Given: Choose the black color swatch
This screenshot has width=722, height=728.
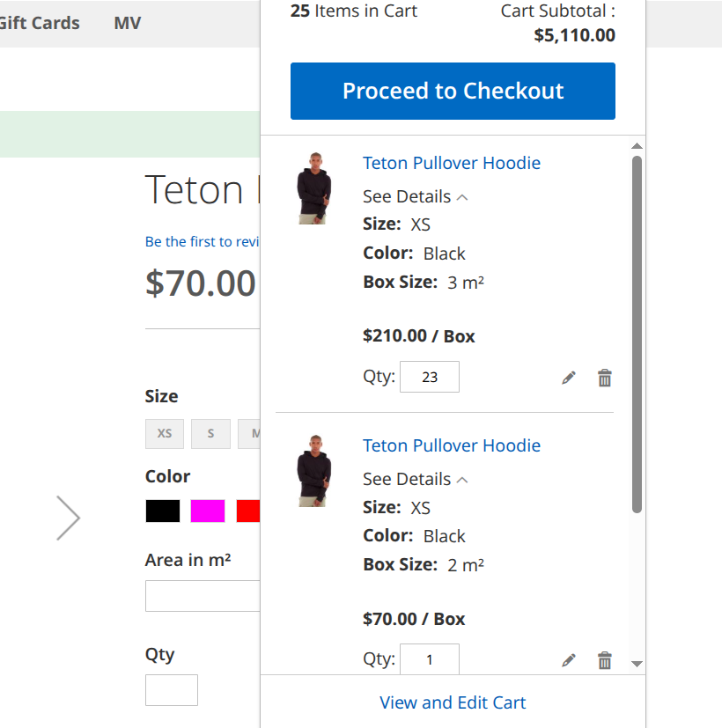Looking at the screenshot, I should tap(163, 511).
